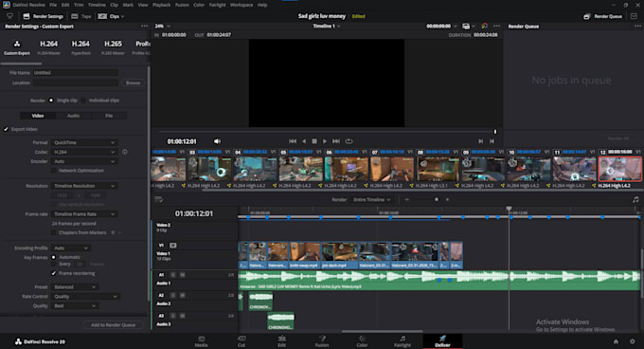Toggle the Video 1 track clip icon
The width and height of the screenshot is (644, 349).
(173, 245)
